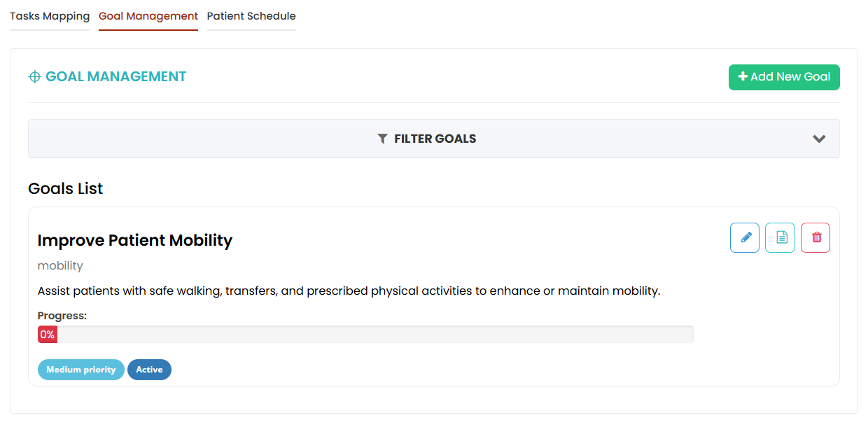The width and height of the screenshot is (868, 446).
Task: Click the Goals List heading
Action: click(66, 188)
